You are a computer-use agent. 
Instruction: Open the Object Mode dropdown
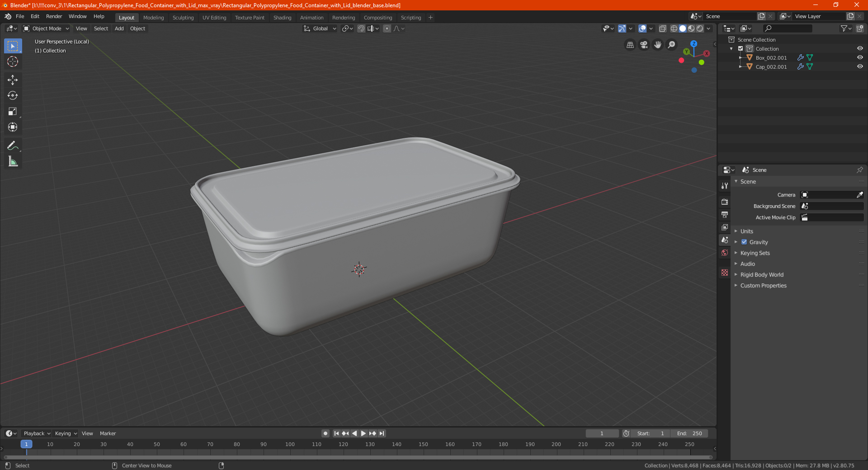click(x=46, y=28)
